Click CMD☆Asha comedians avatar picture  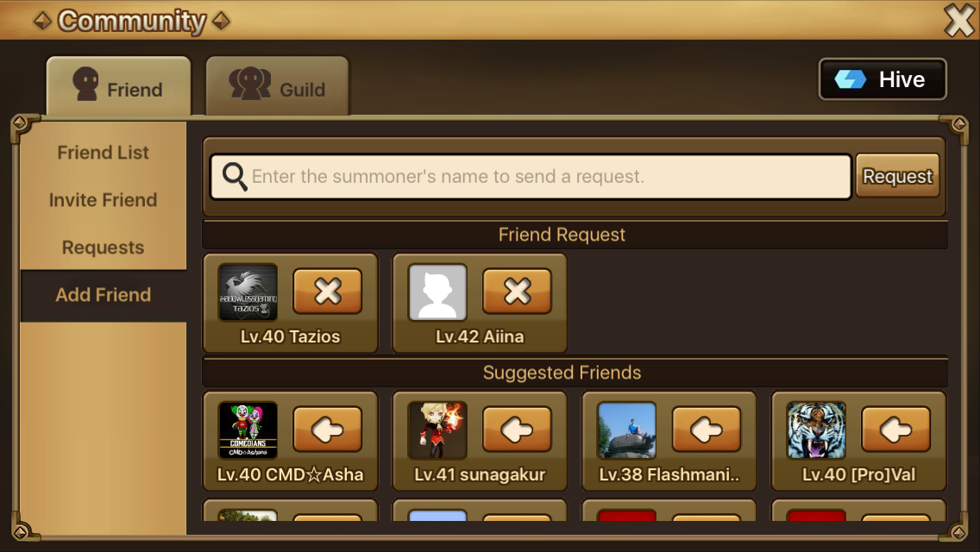click(248, 430)
